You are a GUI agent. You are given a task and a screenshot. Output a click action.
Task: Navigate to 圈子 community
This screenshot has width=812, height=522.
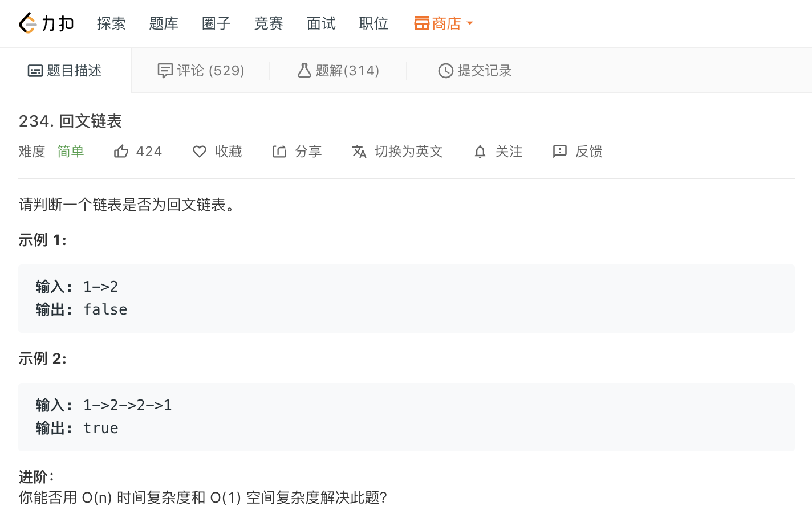click(216, 23)
